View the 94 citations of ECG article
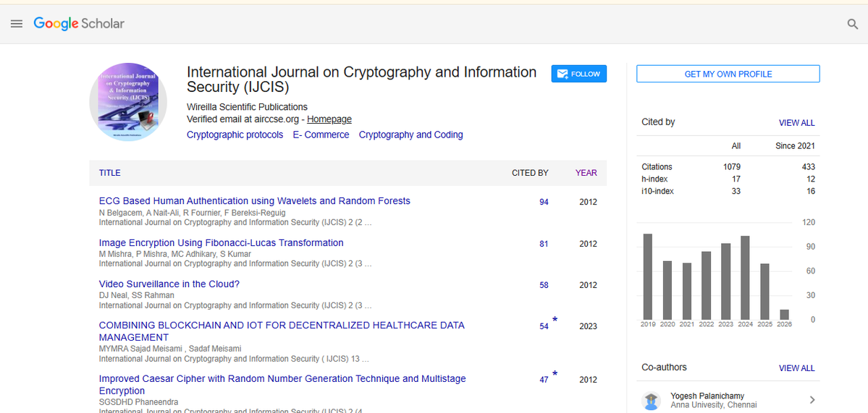 coord(544,203)
